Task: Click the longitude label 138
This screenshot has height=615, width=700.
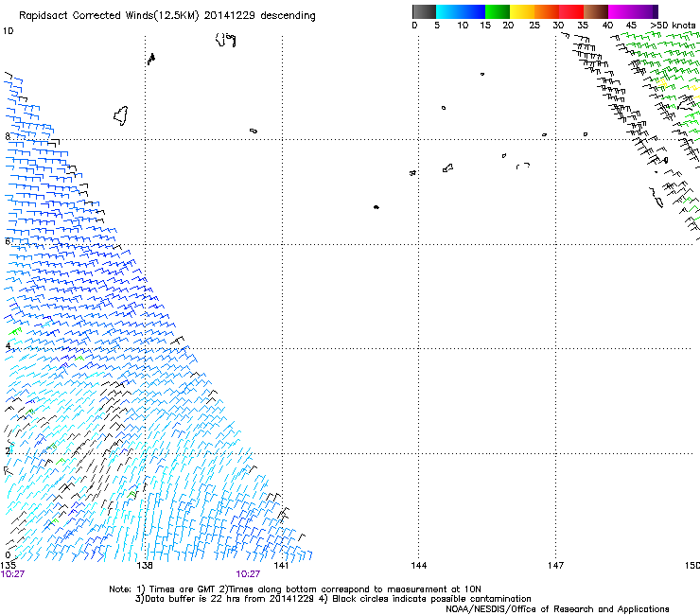Action: coord(145,566)
